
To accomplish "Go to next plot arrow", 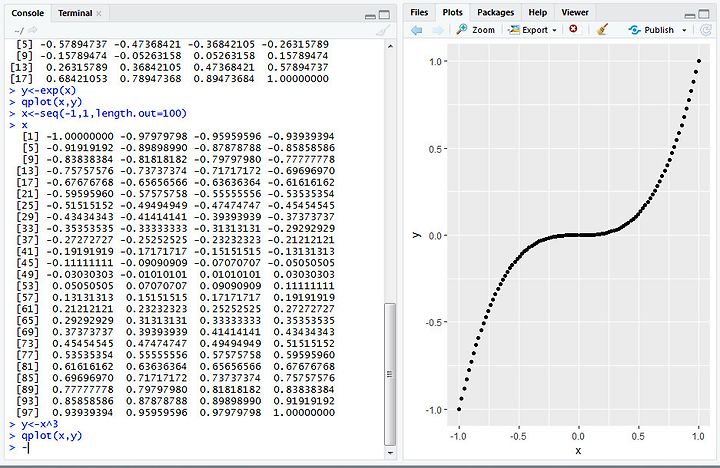I will click(x=438, y=30).
